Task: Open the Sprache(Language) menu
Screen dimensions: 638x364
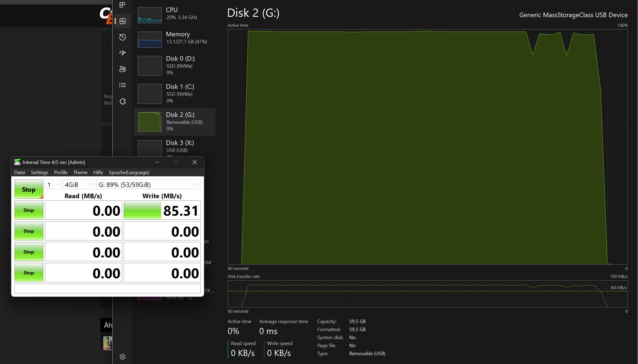Action: click(129, 173)
